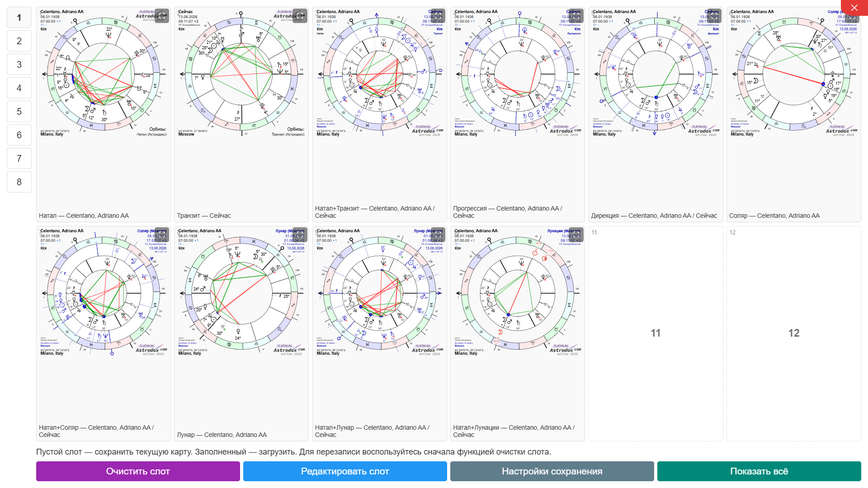Expand the Натал+Соляр chart fullscreen icon
The width and height of the screenshot is (868, 488).
click(x=162, y=235)
